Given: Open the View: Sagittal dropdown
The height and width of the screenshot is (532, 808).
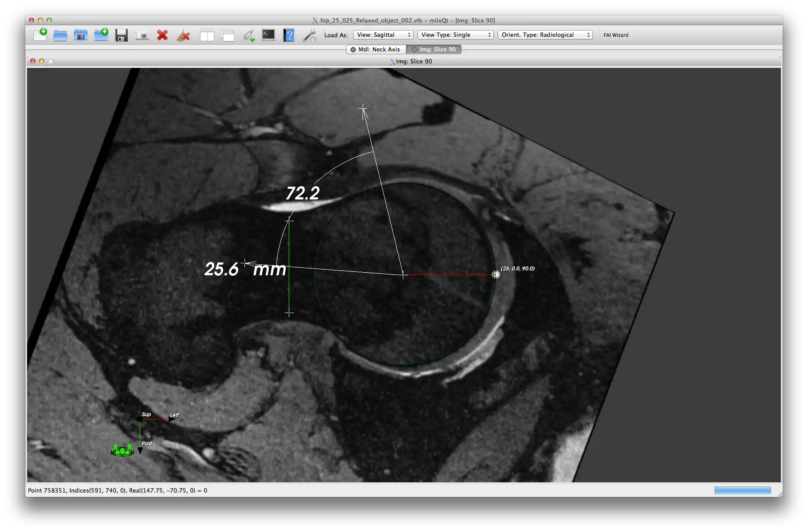Looking at the screenshot, I should point(383,35).
